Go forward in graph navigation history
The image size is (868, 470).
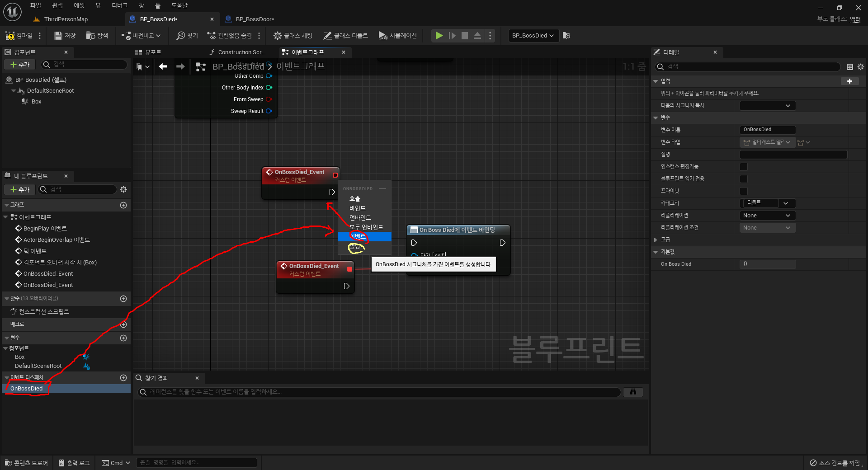coord(180,67)
